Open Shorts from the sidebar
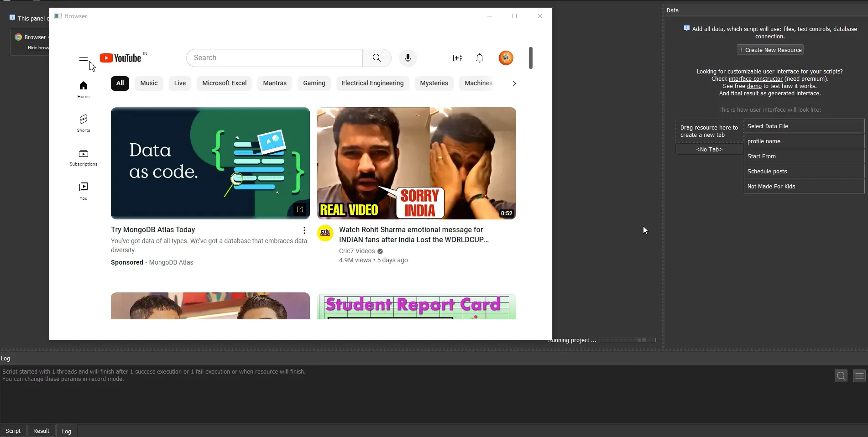This screenshot has width=868, height=437. pos(83,123)
